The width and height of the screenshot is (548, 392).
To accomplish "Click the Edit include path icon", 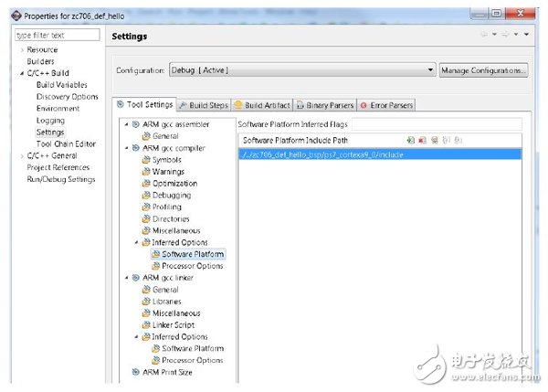I will click(x=435, y=140).
